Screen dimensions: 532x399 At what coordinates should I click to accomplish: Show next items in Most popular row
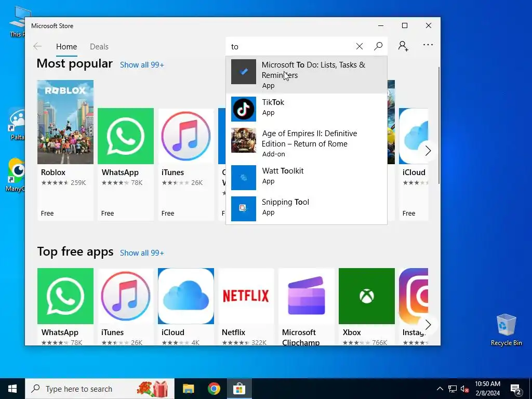(428, 151)
